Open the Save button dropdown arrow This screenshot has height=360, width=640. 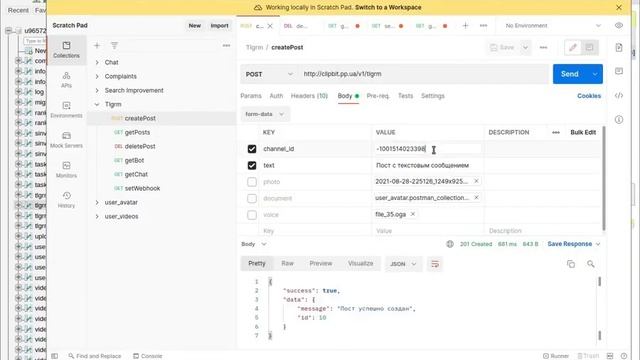pyautogui.click(x=525, y=47)
